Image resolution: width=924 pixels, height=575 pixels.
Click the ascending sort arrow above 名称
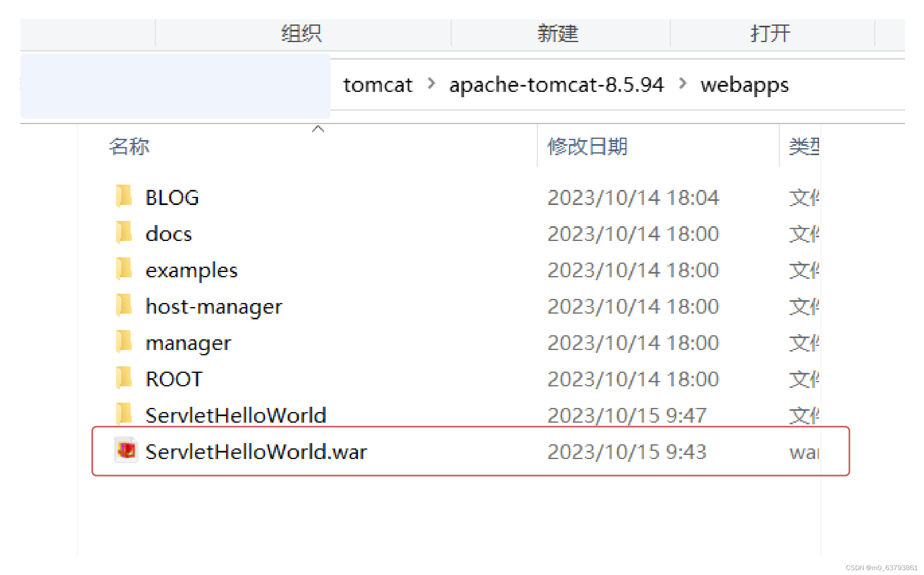318,129
